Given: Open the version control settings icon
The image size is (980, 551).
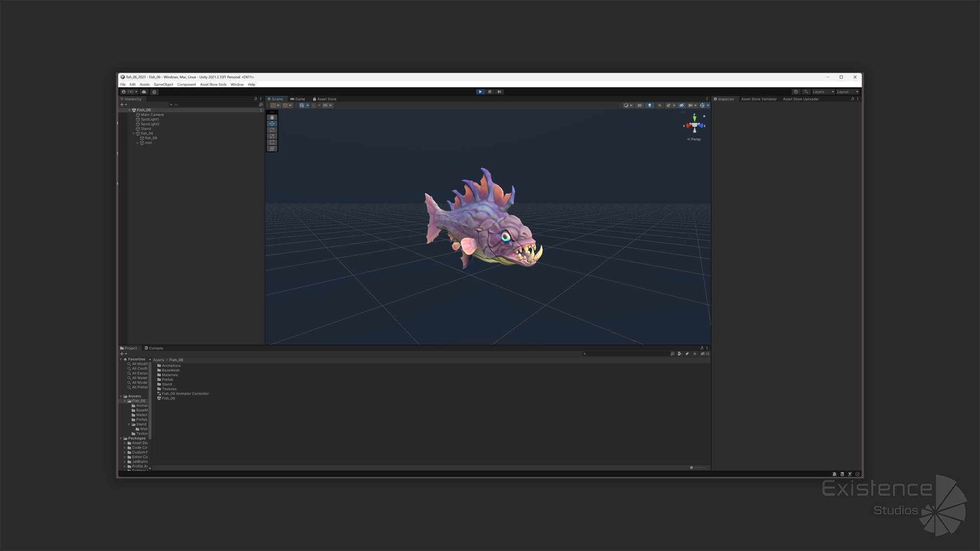Looking at the screenshot, I should (154, 92).
